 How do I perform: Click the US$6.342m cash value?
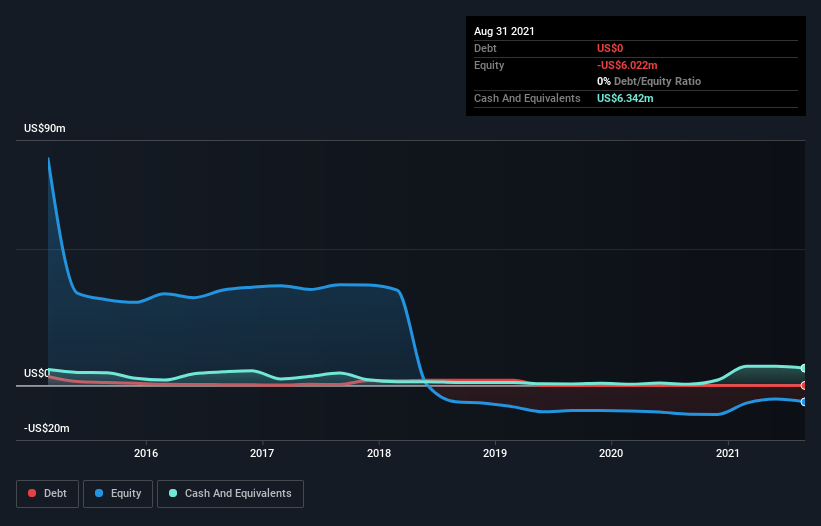(625, 98)
